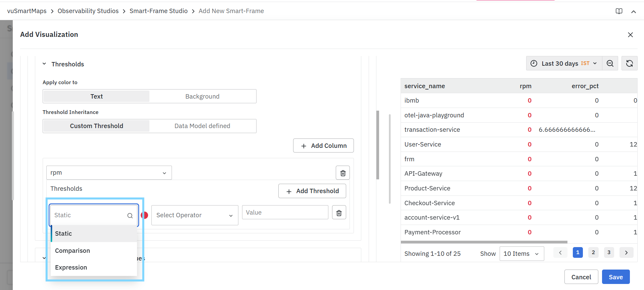Image resolution: width=644 pixels, height=290 pixels.
Task: Click the Checkout-Service row name
Action: (x=429, y=203)
